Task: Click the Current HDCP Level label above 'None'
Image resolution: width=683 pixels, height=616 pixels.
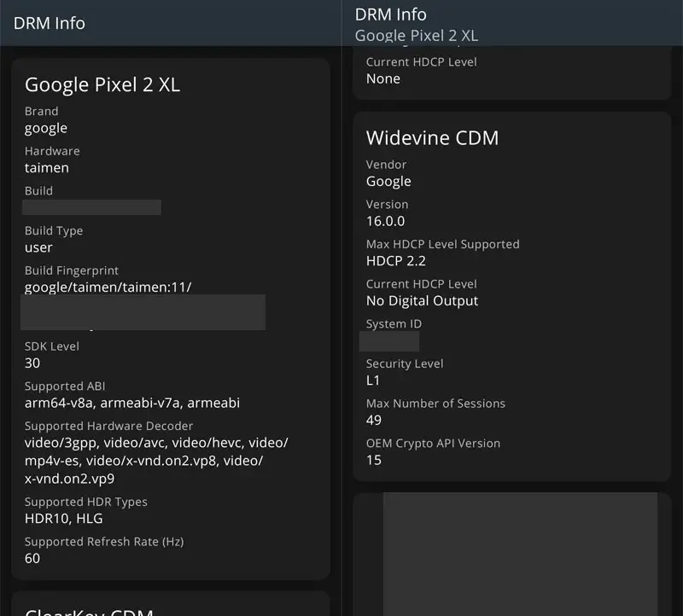Action: click(x=421, y=61)
